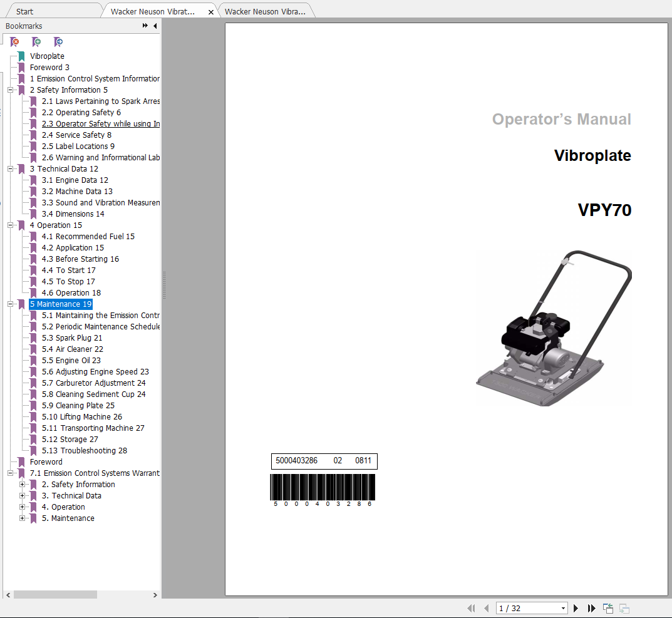Select 3.2 Machine Data 13

pos(77,191)
